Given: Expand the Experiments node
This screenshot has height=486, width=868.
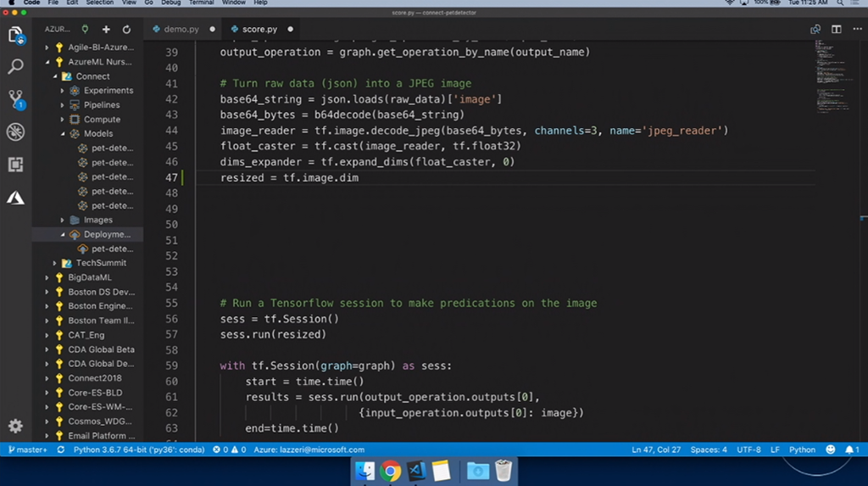Looking at the screenshot, I should click(x=63, y=90).
